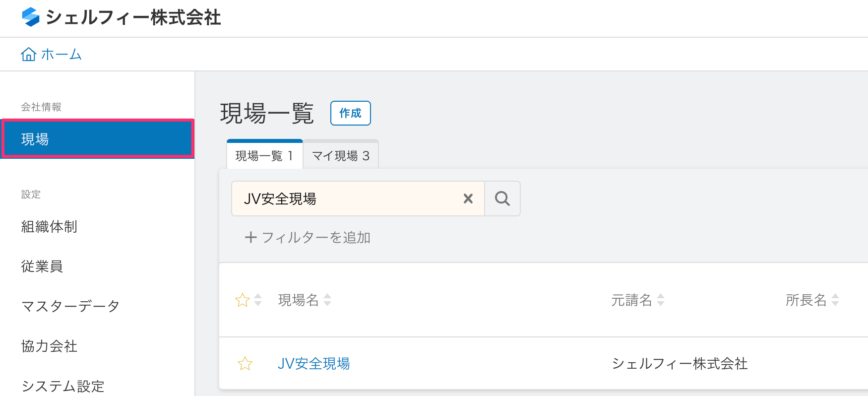
Task: Open 協力会社 in the sidebar
Action: pos(49,346)
